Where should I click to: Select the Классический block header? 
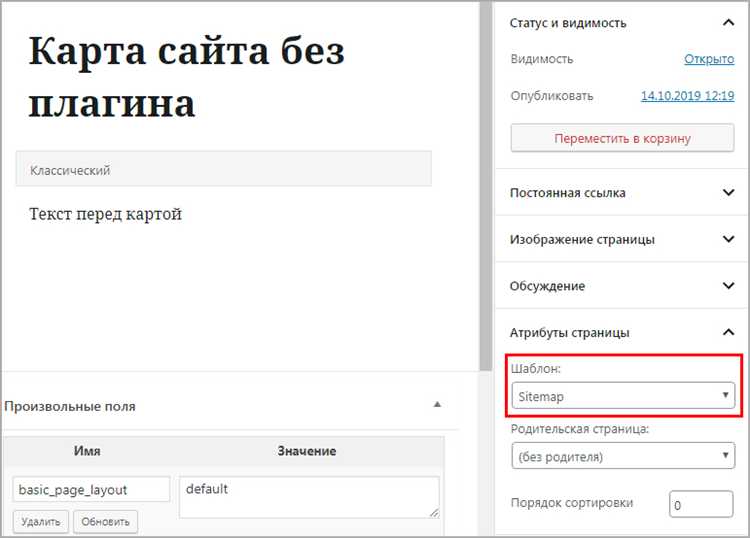pyautogui.click(x=223, y=169)
